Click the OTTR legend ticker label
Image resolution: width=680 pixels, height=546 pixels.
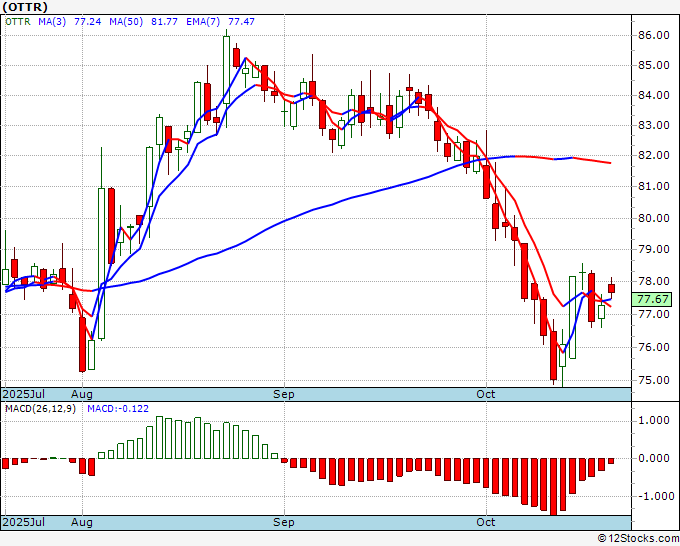click(x=18, y=21)
